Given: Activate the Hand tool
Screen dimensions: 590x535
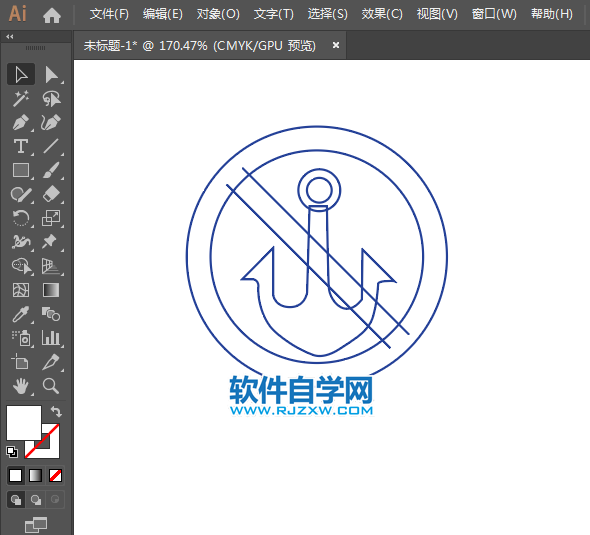Looking at the screenshot, I should (21, 386).
